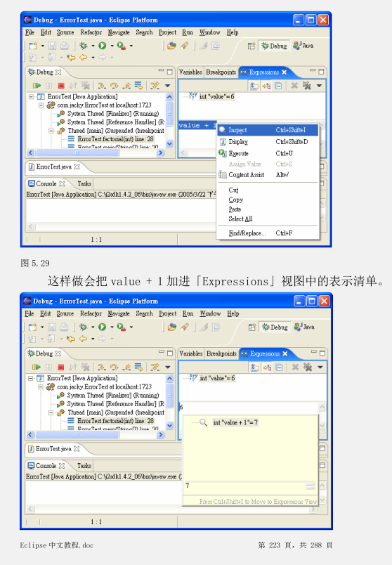
Task: Open Tasks tab in top window
Action: tap(85, 184)
